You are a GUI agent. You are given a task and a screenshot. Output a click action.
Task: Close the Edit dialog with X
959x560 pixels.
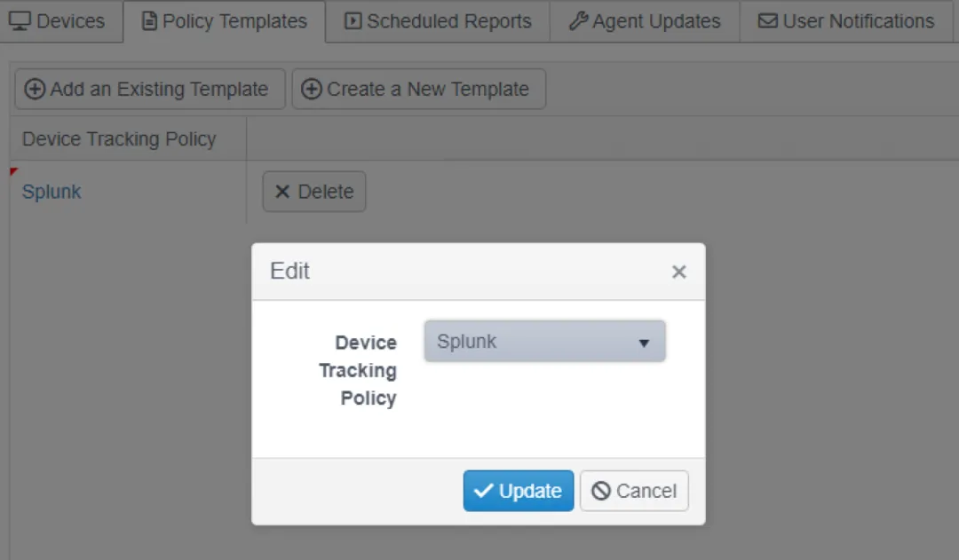tap(679, 272)
